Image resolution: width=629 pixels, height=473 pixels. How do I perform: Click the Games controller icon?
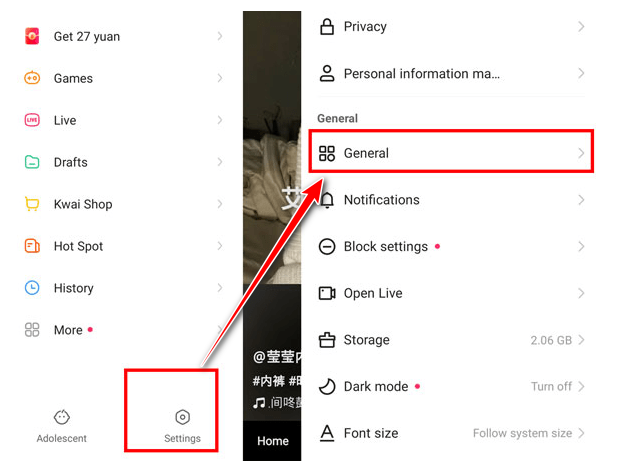32,77
